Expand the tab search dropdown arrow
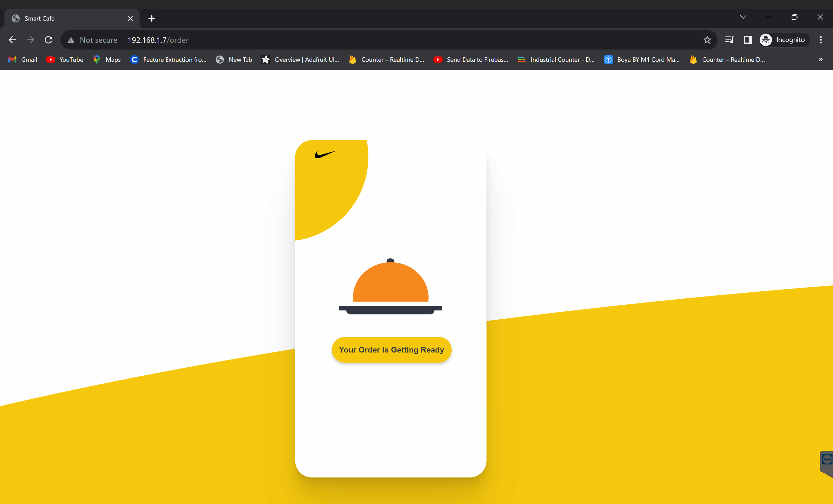The height and width of the screenshot is (504, 833). (743, 17)
